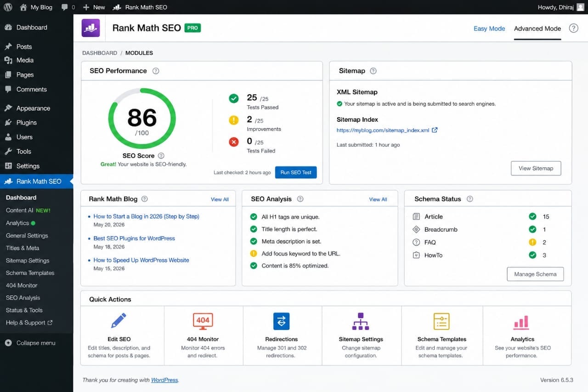The width and height of the screenshot is (588, 392).
Task: Open the comments bubble in admin bar
Action: coord(68,7)
